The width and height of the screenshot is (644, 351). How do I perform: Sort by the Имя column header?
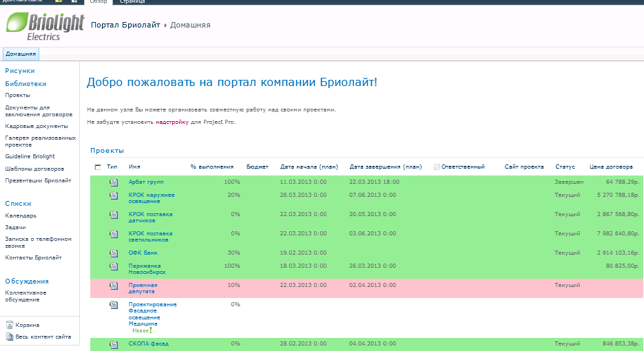point(134,167)
